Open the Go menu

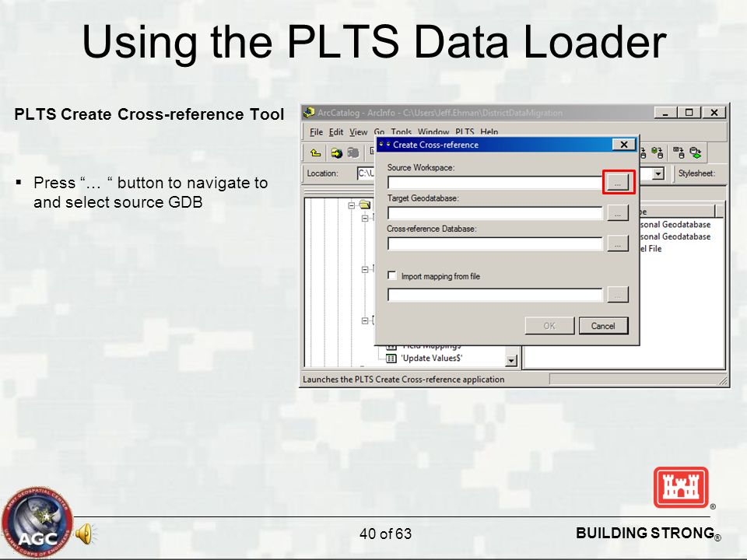(379, 132)
